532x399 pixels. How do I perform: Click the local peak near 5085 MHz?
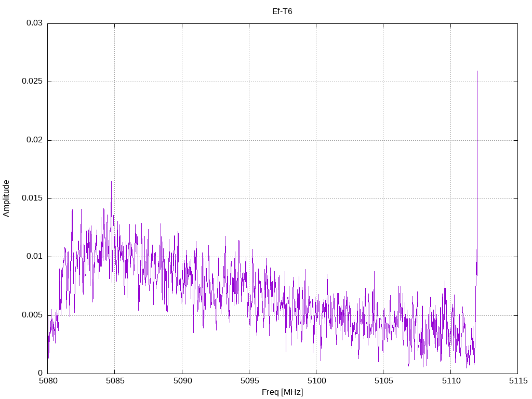click(111, 181)
